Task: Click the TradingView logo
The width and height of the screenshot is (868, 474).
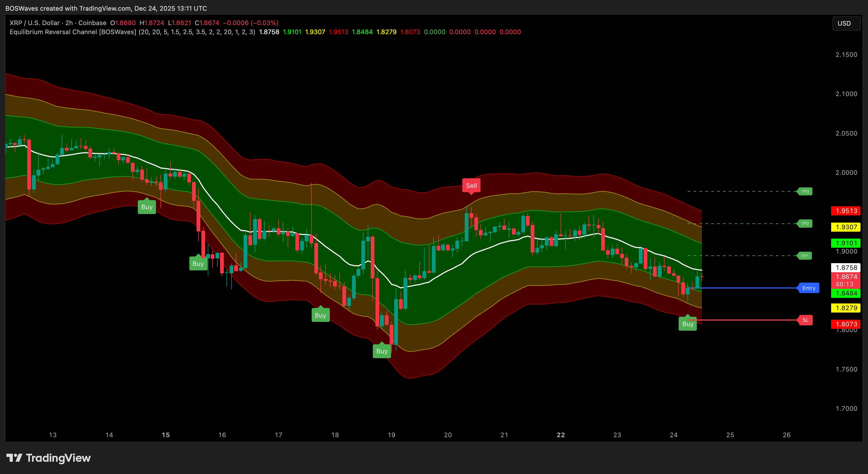Action: pyautogui.click(x=49, y=458)
